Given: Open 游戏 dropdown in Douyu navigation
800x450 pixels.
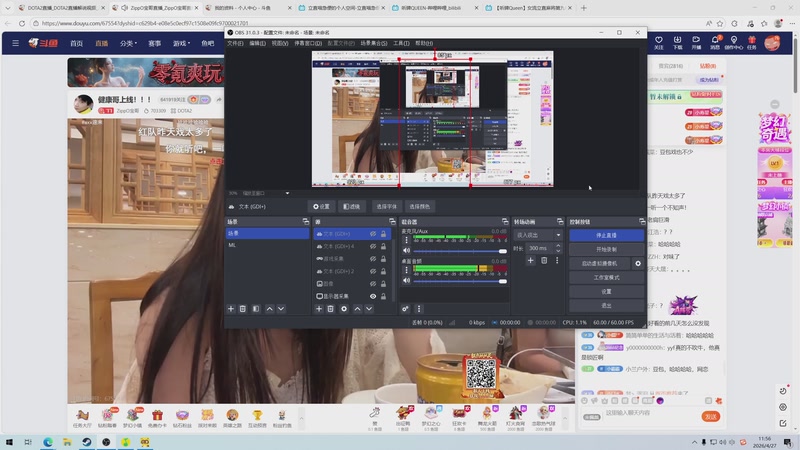Looking at the screenshot, I should [181, 43].
